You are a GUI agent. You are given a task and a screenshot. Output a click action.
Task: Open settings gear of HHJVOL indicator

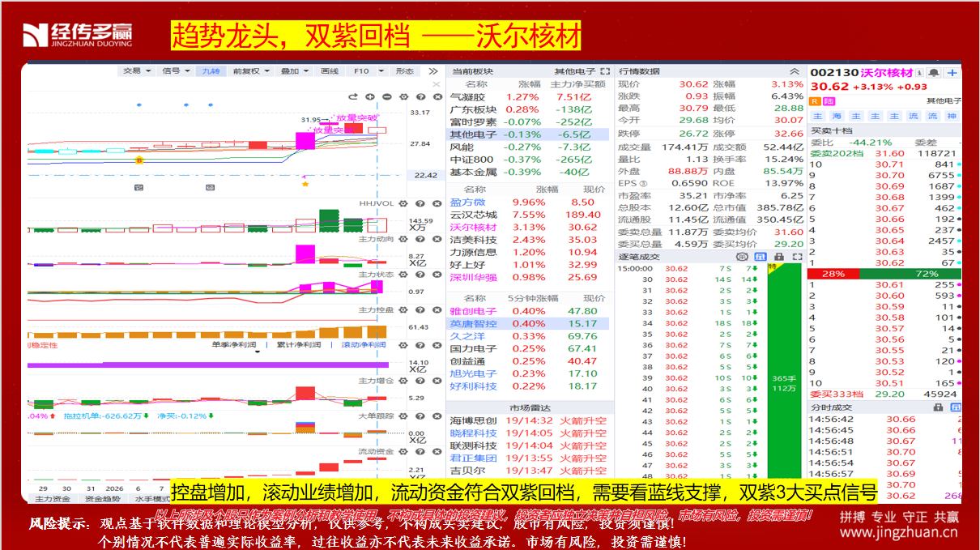(402, 203)
